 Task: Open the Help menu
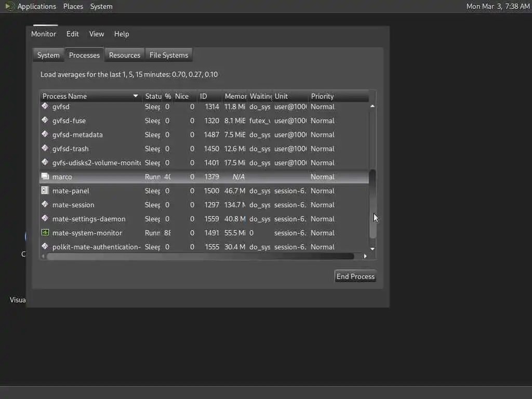[x=122, y=34]
